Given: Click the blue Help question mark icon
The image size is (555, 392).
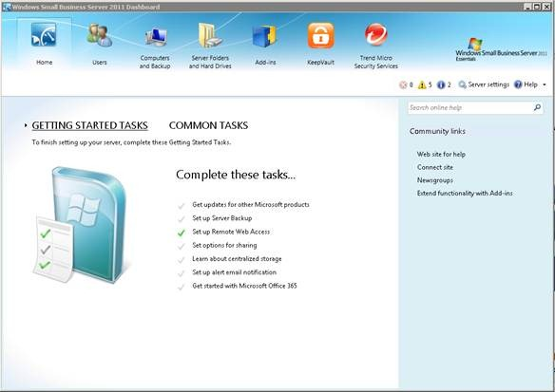Looking at the screenshot, I should (x=518, y=84).
